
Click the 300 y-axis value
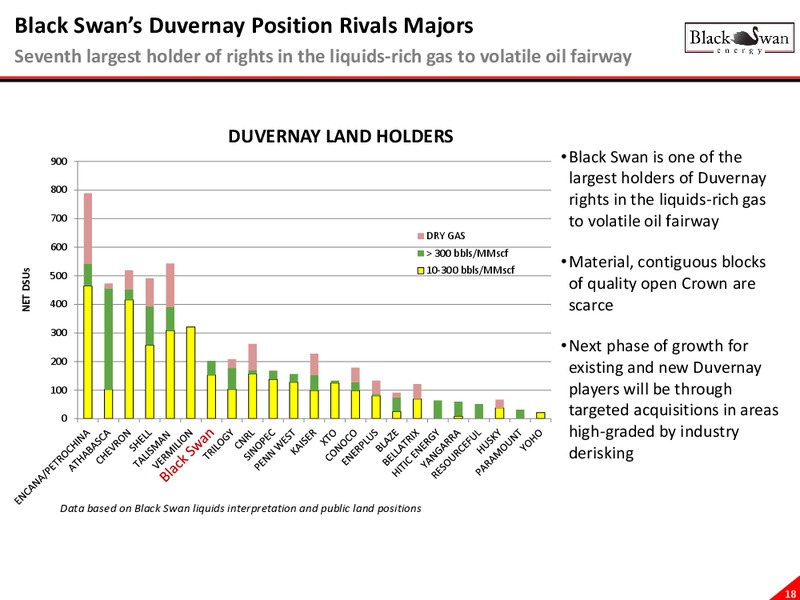point(59,333)
